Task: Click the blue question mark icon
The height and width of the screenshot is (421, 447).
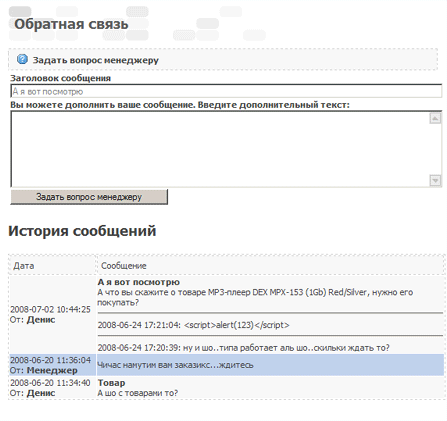Action: (x=22, y=59)
